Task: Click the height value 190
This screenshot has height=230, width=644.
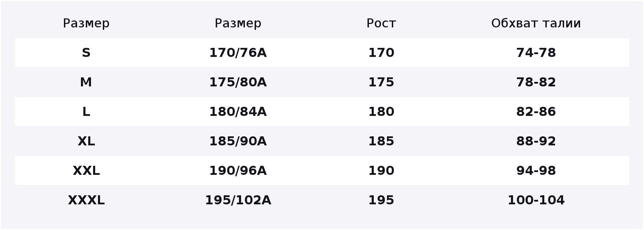Action: 381,171
